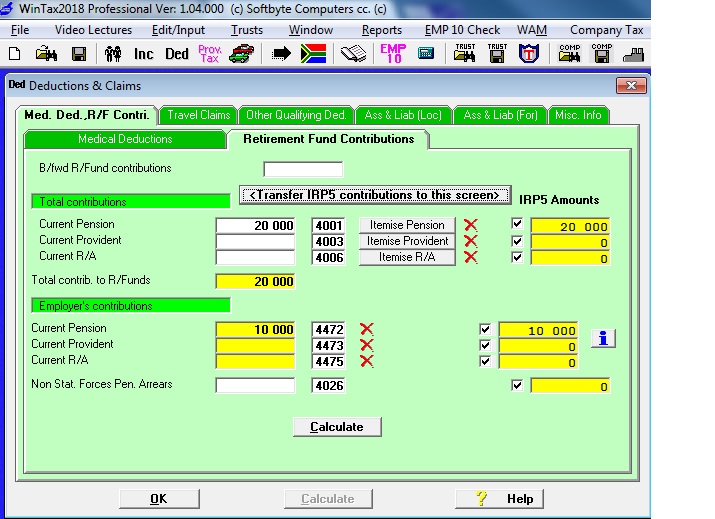Open the calculator toolbar icon
Viewport: 715px width, 519px height.
coord(426,53)
